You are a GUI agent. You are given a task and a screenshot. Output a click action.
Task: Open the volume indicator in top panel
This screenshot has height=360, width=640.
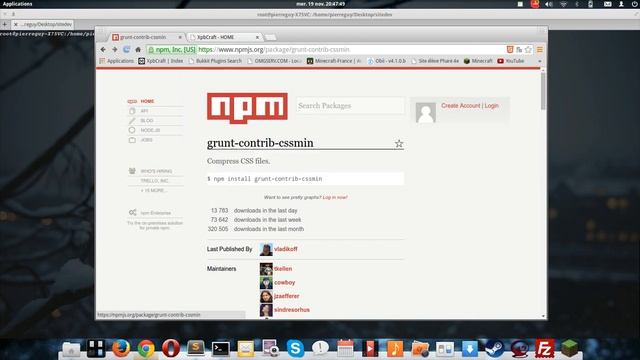point(549,4)
